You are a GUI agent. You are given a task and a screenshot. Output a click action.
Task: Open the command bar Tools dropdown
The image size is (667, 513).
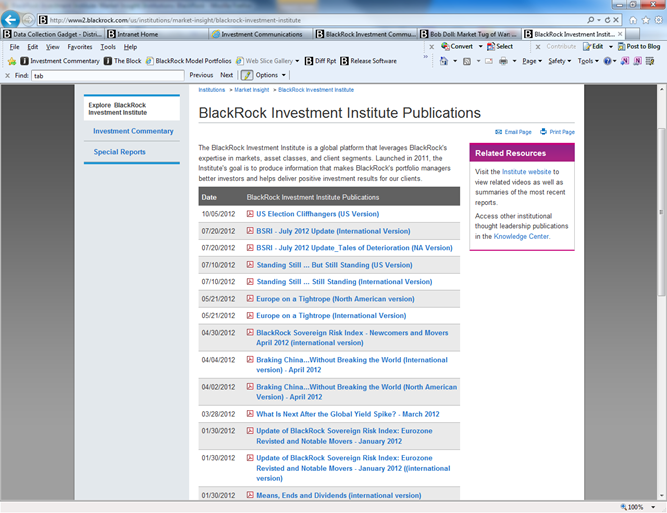588,61
